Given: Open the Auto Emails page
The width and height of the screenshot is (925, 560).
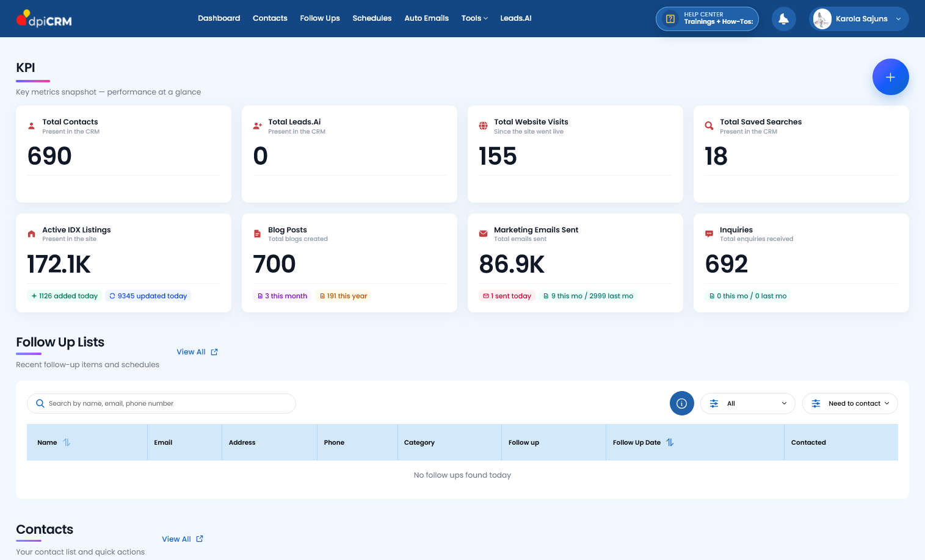Looking at the screenshot, I should [426, 18].
